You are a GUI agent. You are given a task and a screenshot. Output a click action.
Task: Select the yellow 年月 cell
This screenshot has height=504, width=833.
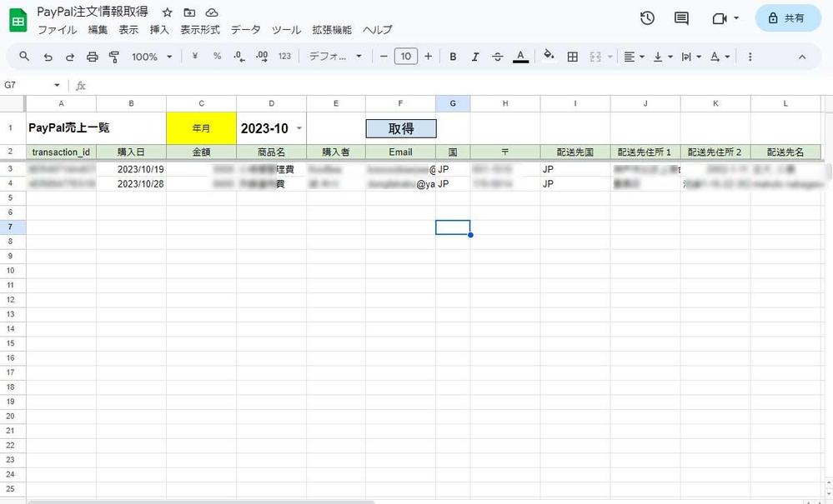click(201, 127)
